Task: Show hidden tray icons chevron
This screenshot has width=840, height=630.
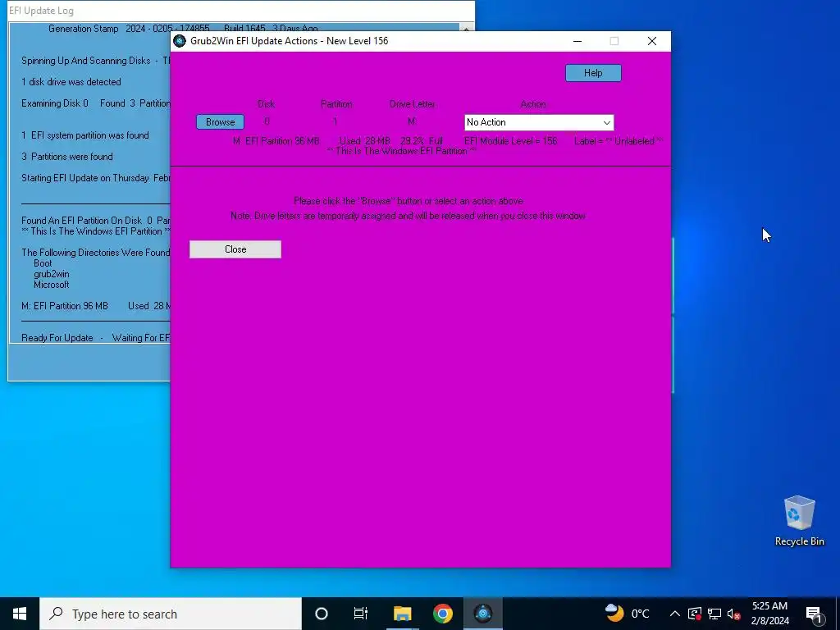Action: 675,614
